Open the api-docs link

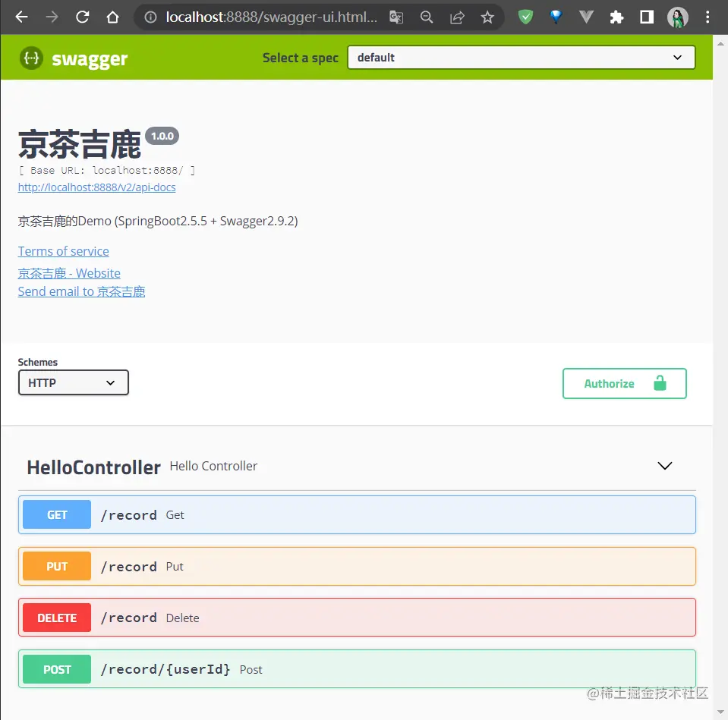pos(96,187)
